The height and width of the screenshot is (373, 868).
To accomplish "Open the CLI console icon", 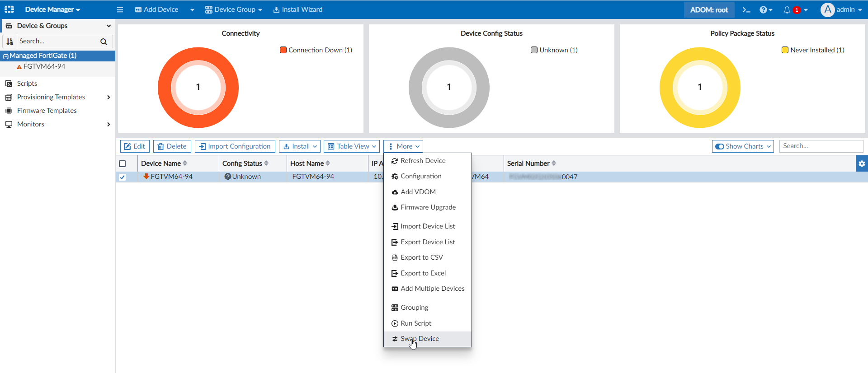I will pyautogui.click(x=746, y=10).
